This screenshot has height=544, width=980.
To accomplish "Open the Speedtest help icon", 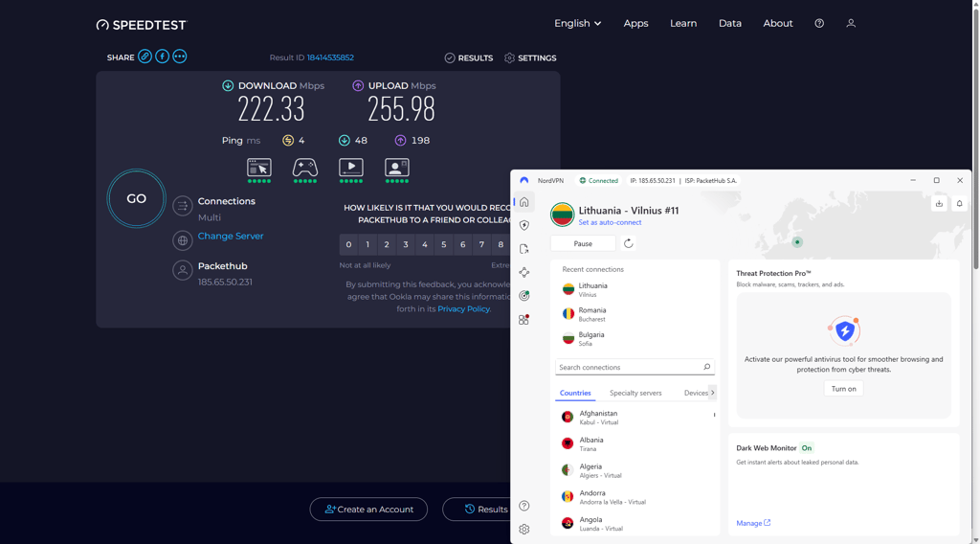I will [819, 23].
